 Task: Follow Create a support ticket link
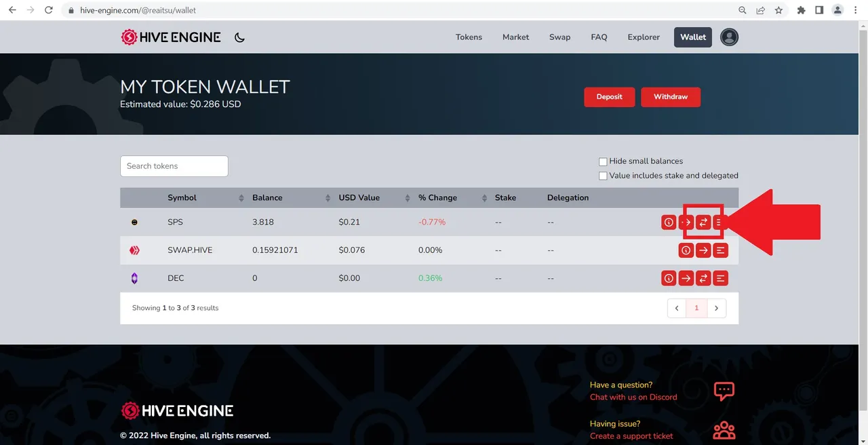coord(631,436)
